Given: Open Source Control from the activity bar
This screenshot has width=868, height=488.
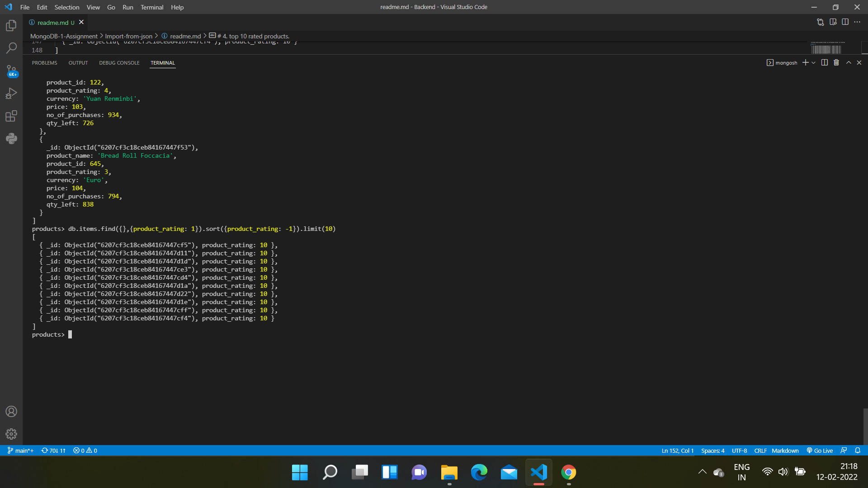Looking at the screenshot, I should tap(11, 70).
